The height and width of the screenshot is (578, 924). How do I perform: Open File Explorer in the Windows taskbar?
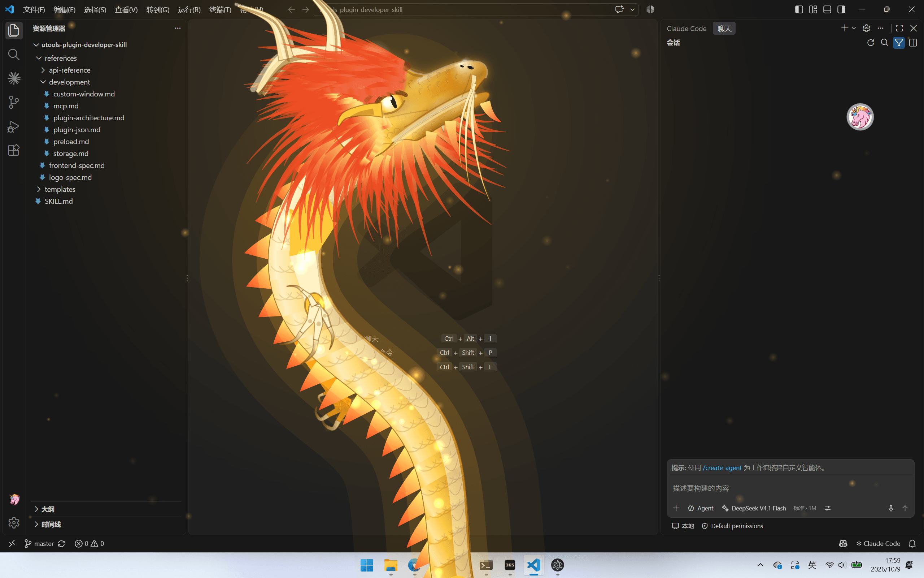tap(391, 565)
